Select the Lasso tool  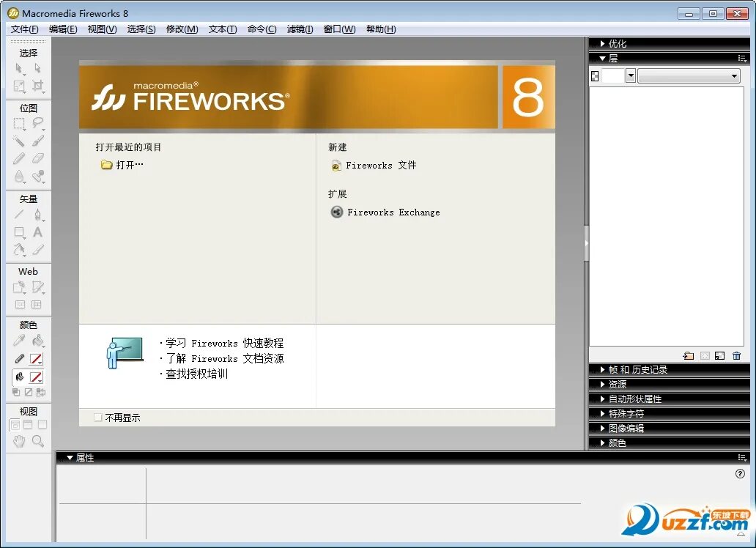point(38,124)
